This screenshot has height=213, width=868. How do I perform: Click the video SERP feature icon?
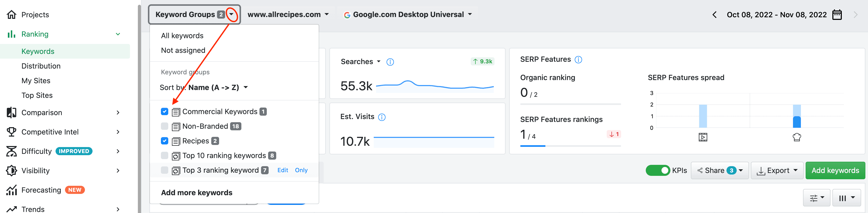coord(703,137)
